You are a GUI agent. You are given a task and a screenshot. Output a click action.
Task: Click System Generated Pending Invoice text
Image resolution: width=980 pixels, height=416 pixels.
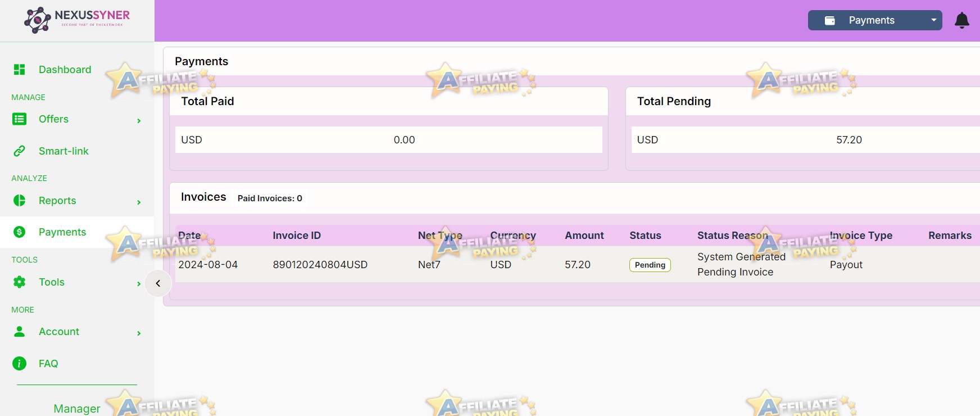click(x=741, y=264)
